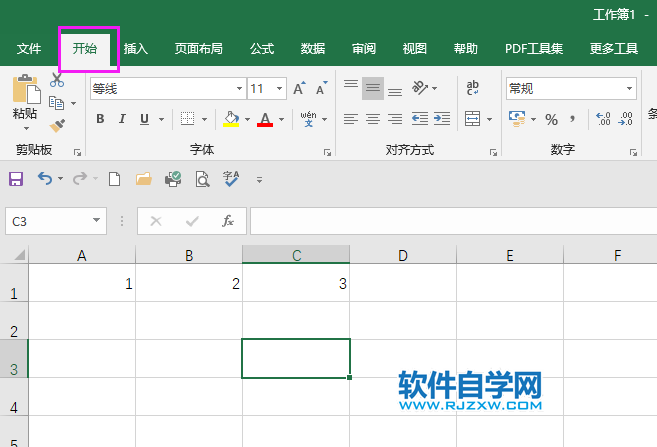
Task: Apply percent style
Action: point(551,120)
